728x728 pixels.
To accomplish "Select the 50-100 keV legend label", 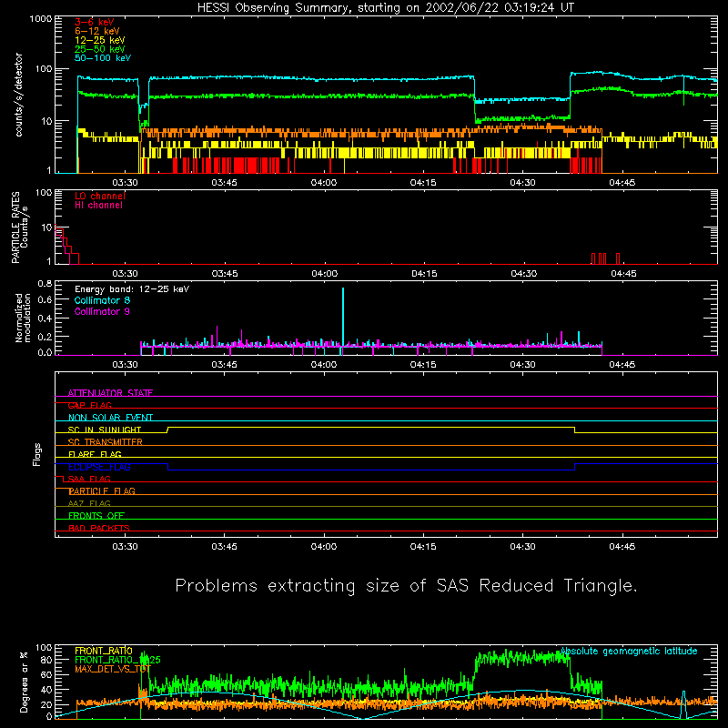I will click(x=103, y=58).
